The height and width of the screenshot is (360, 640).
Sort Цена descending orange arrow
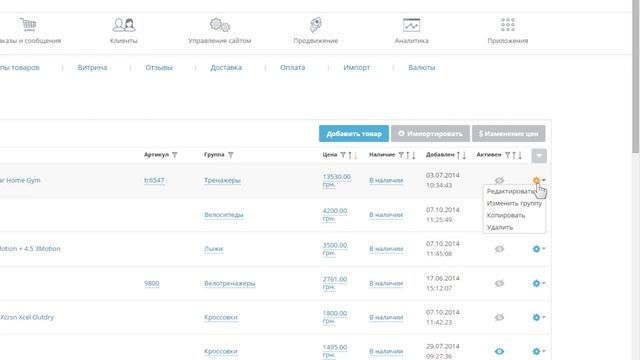356,155
